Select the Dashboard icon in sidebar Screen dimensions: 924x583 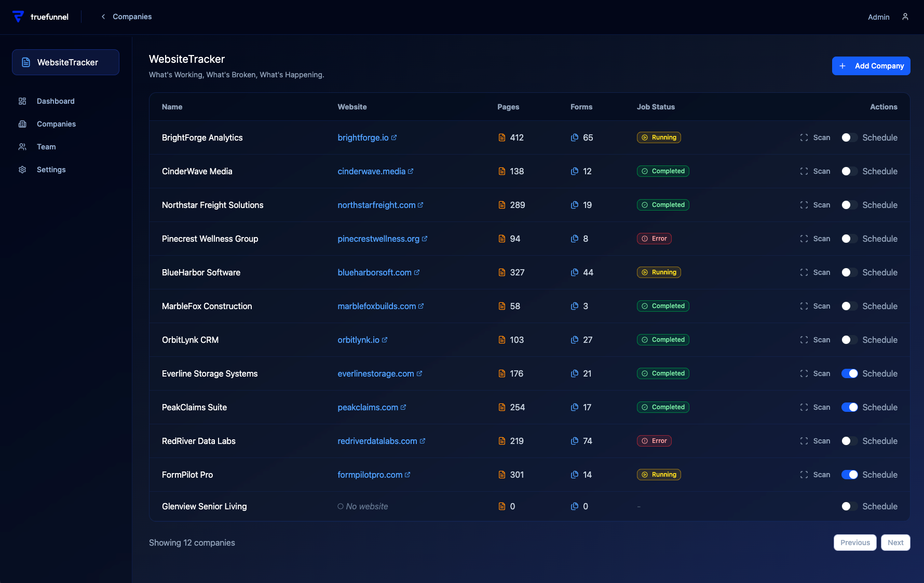23,101
